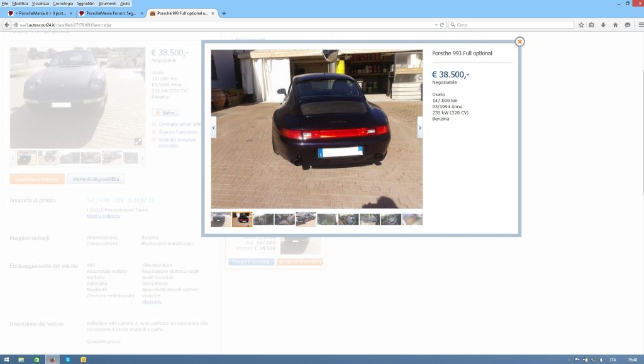The width and height of the screenshot is (644, 364).
Task: Click the large rear-view Porsche photo
Action: (x=317, y=130)
